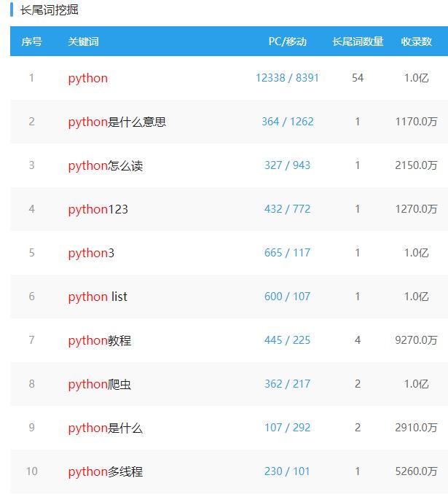Click PC/mobile value 107 / 292
This screenshot has height=494, width=448.
coord(287,428)
